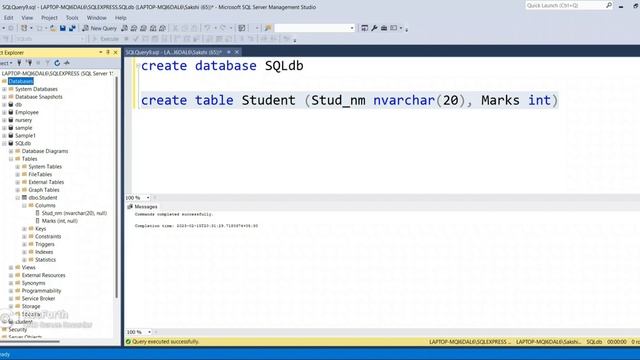Click the Object Explorer vertical scrollbar
Image resolution: width=640 pixels, height=360 pixels.
116,188
